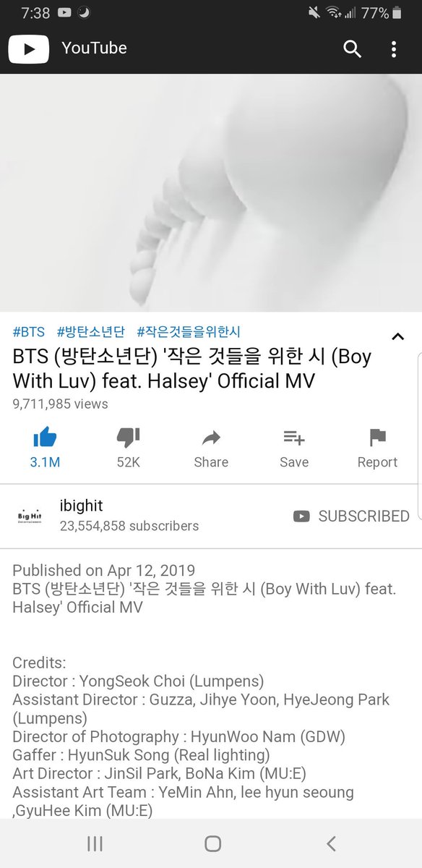The image size is (422, 868).
Task: Open the #BTS hashtag link
Action: pyautogui.click(x=29, y=332)
